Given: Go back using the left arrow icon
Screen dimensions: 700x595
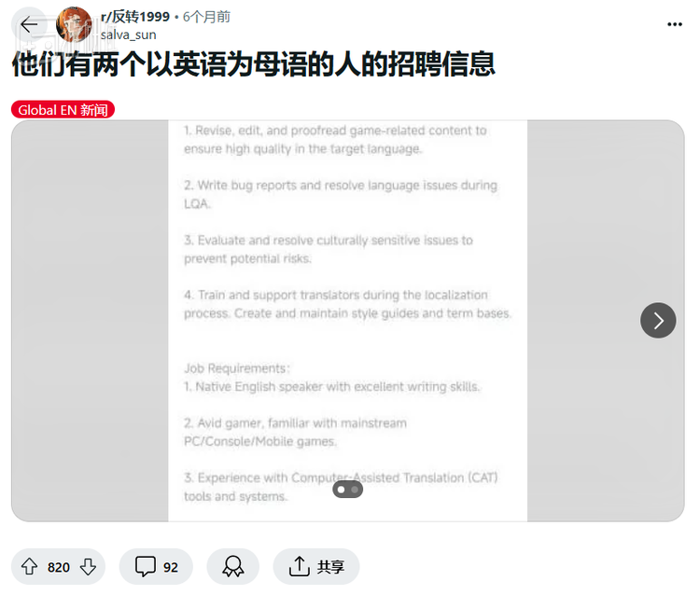Looking at the screenshot, I should (29, 24).
